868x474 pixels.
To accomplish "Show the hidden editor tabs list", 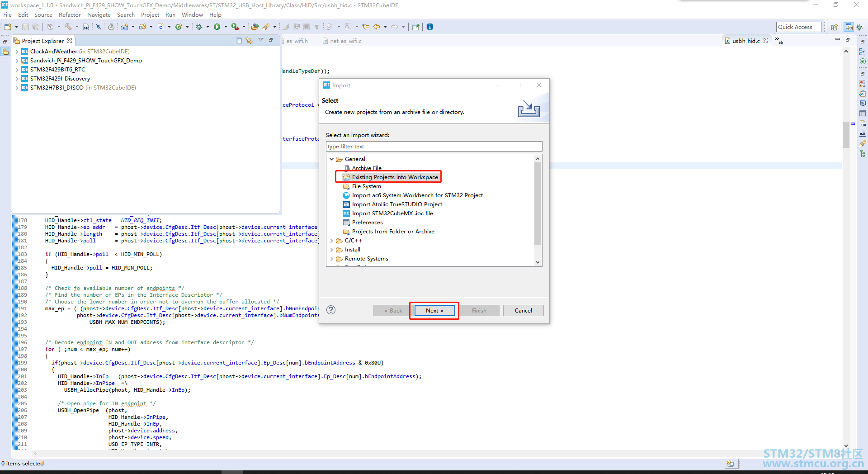I will [779, 41].
